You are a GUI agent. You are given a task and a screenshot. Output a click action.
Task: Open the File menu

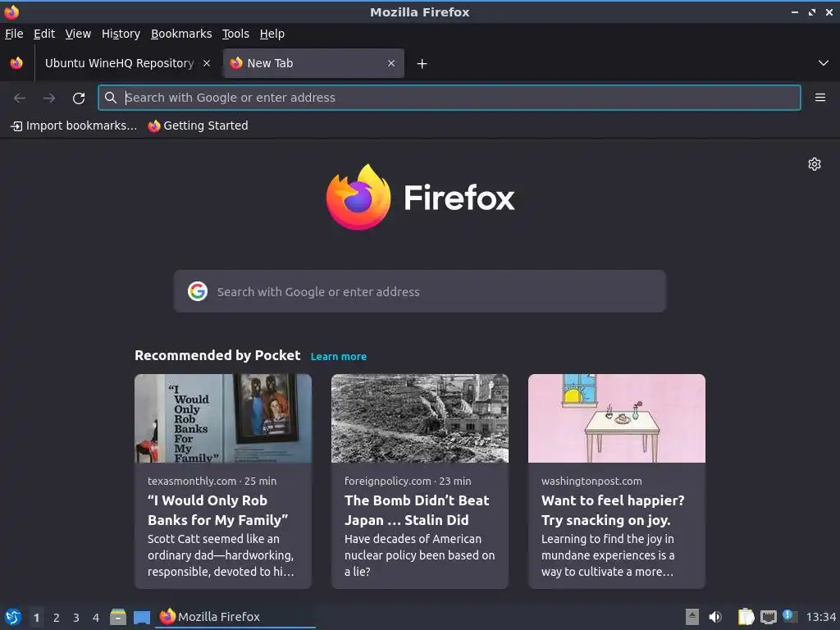coord(14,34)
